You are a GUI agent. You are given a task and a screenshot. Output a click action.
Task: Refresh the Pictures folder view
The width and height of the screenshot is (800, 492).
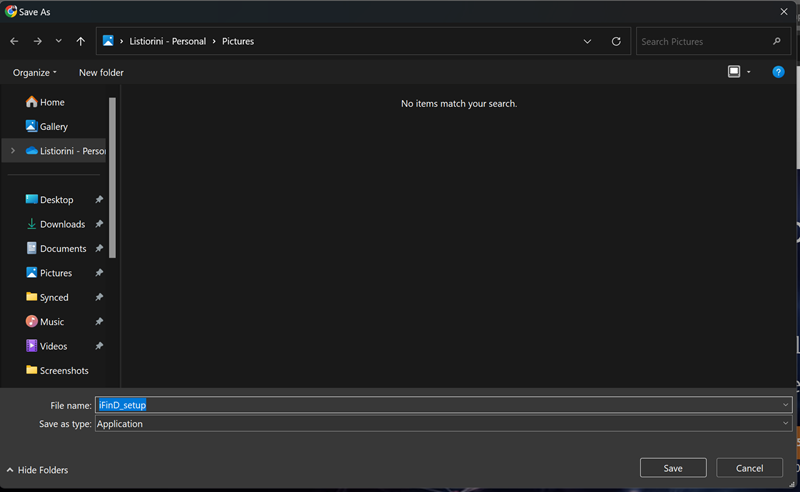pyautogui.click(x=616, y=42)
